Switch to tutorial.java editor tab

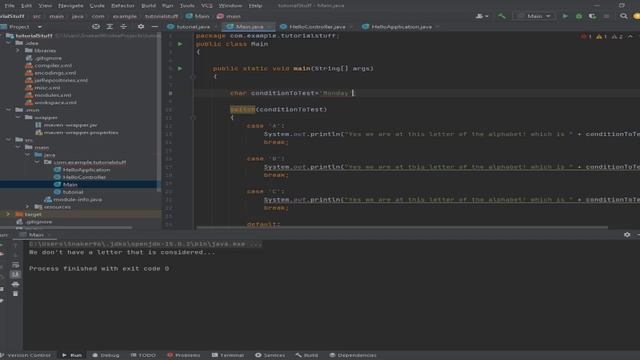(192, 27)
